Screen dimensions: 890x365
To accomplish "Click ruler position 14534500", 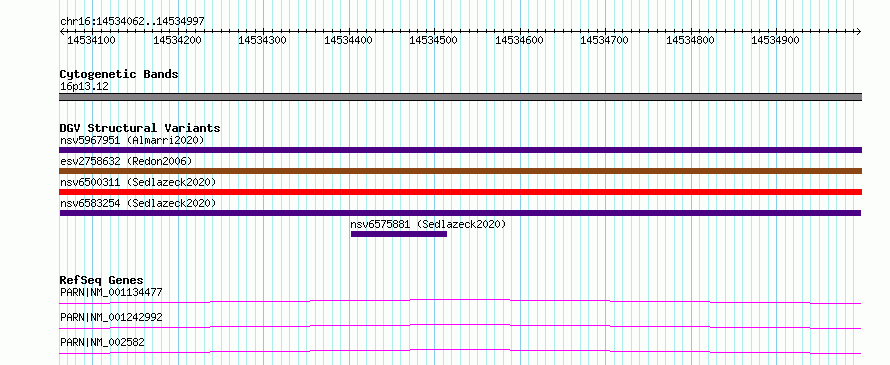I will click(434, 40).
